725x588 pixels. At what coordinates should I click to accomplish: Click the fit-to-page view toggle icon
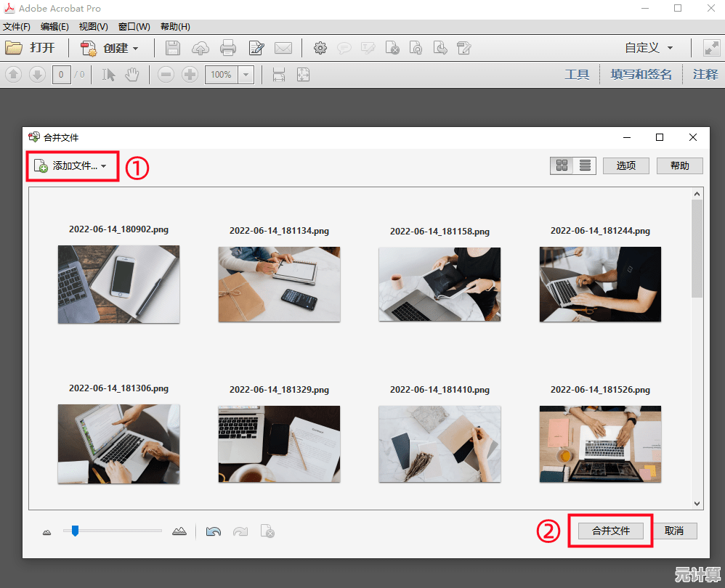(303, 74)
